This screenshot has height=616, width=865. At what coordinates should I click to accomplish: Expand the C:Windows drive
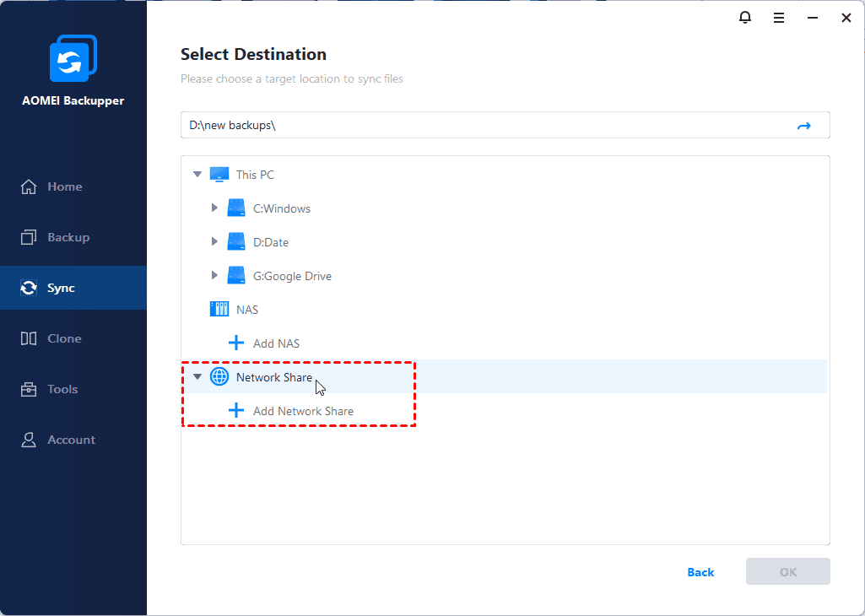coord(215,208)
